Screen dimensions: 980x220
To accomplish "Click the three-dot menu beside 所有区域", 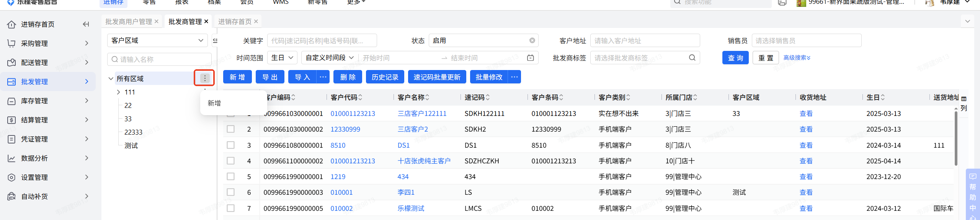I will click(205, 78).
